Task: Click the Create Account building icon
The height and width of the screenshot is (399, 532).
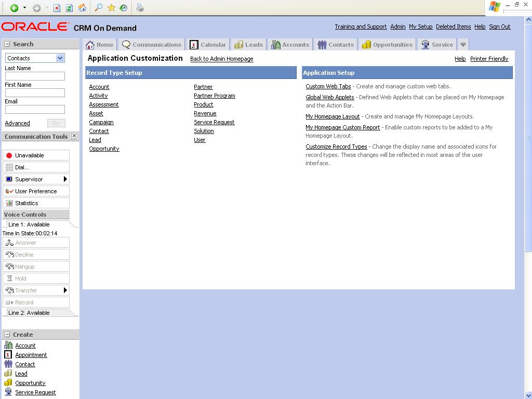Action: 8,345
